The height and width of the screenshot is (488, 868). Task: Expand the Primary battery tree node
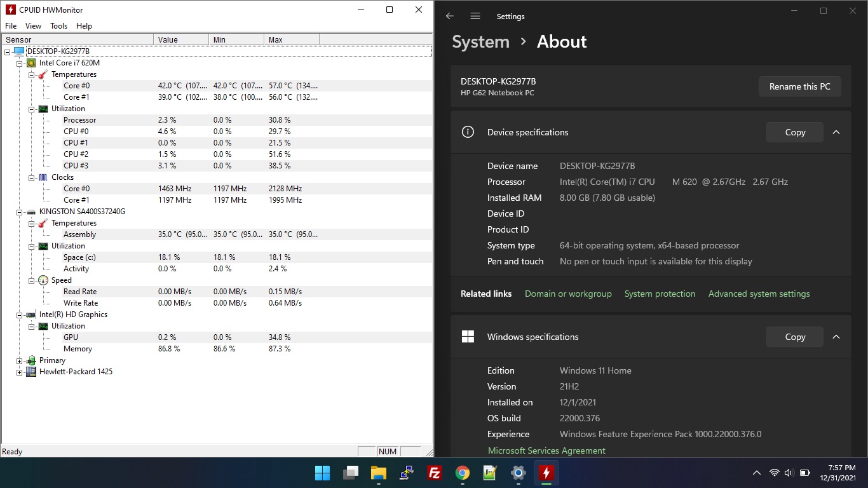(x=19, y=361)
